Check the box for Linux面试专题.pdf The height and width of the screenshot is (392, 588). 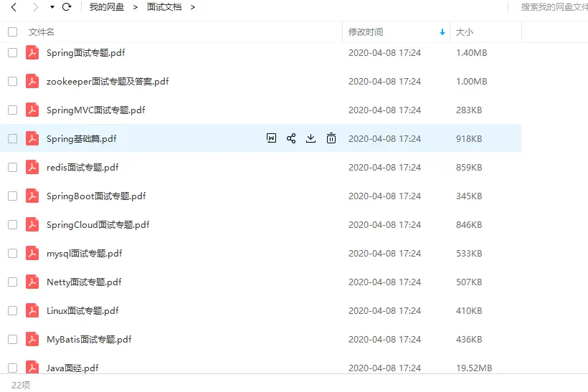[x=13, y=311]
